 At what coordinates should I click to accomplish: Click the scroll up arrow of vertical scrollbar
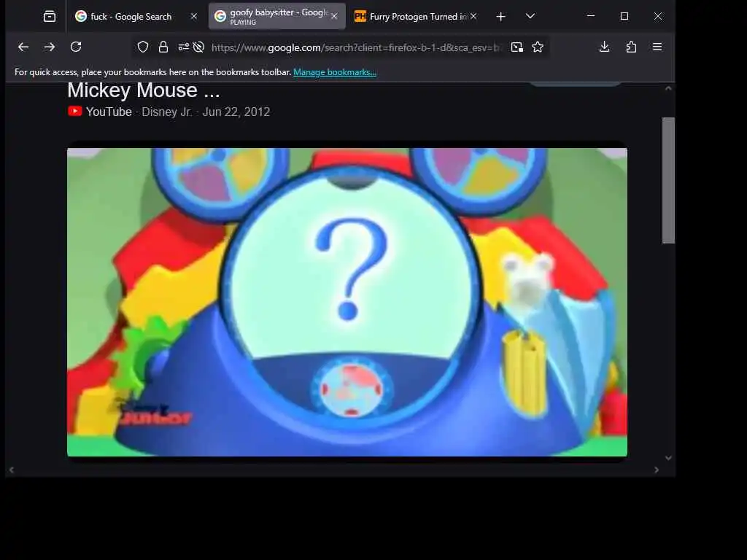tap(668, 88)
